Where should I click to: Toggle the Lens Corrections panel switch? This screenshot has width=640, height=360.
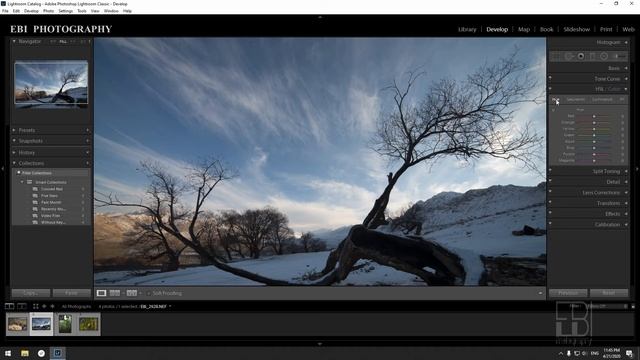550,191
